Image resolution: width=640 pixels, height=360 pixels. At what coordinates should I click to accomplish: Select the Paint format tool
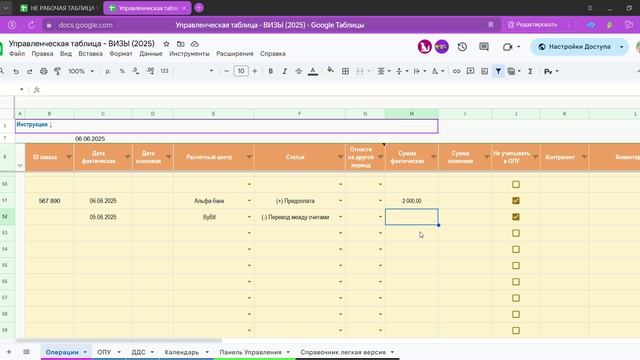pos(58,71)
